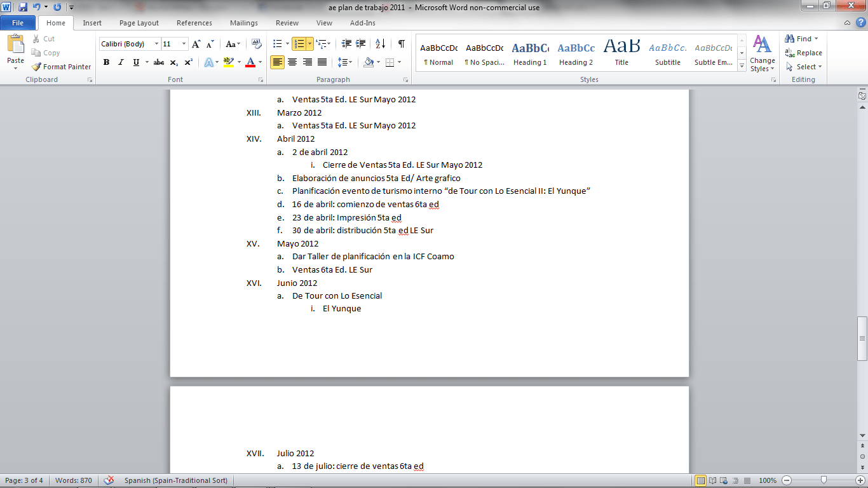Apply the Subtitle style
Viewport: 868px width, 488px height.
tap(668, 53)
